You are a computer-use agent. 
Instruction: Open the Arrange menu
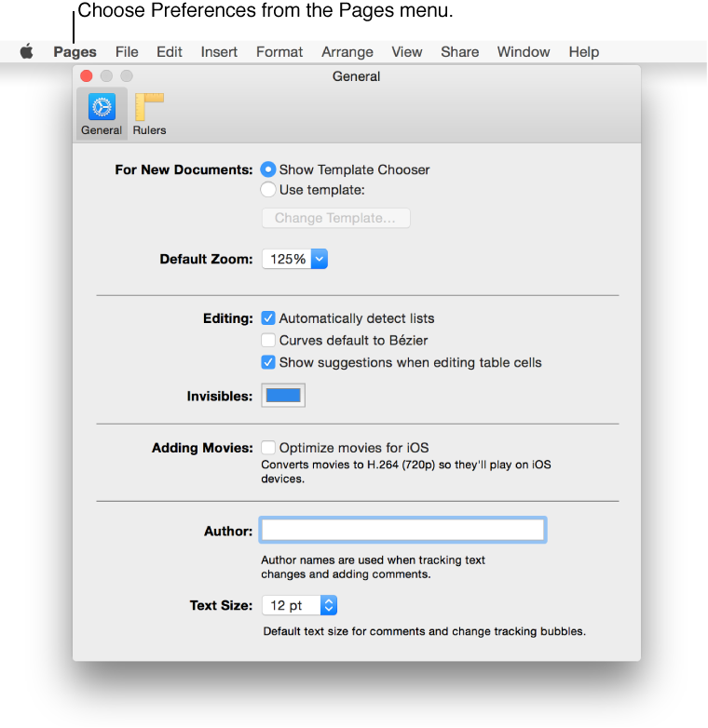pos(347,51)
